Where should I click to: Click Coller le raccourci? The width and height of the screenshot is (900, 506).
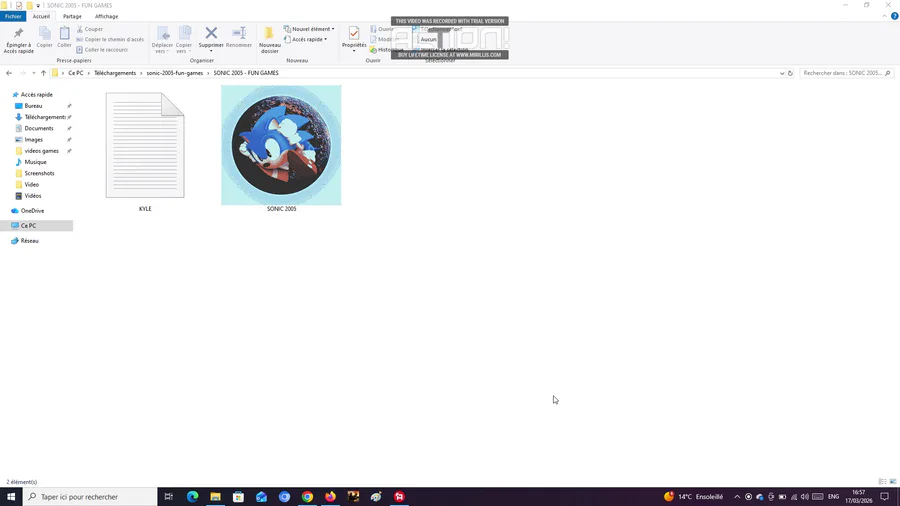[x=102, y=50]
